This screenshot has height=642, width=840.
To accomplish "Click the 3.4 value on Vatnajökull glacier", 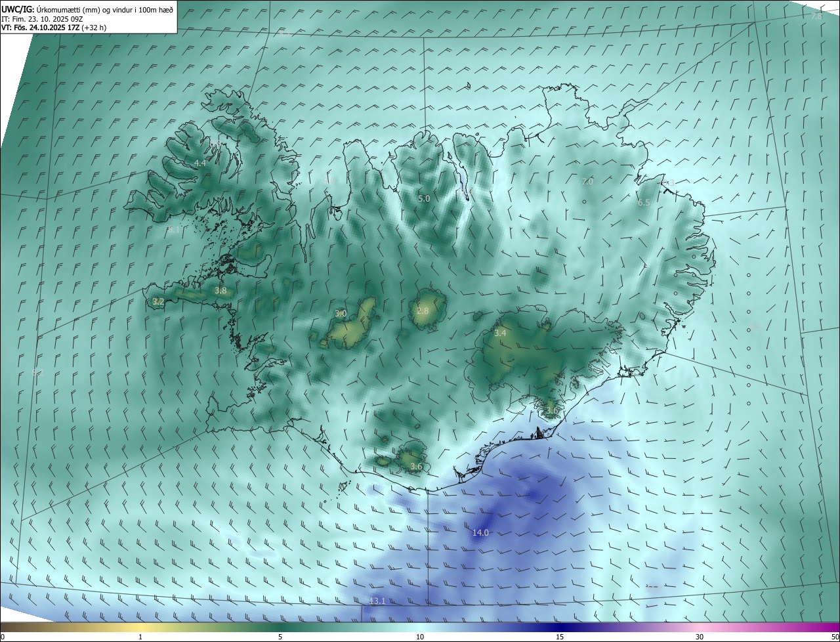I will pyautogui.click(x=500, y=333).
